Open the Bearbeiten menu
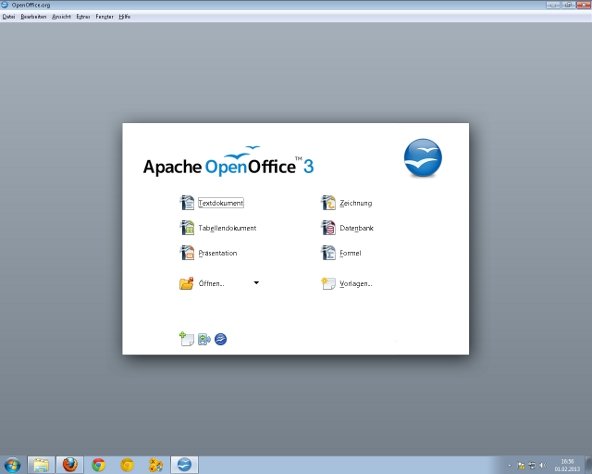Screen dimensions: 592x474 tap(33, 17)
